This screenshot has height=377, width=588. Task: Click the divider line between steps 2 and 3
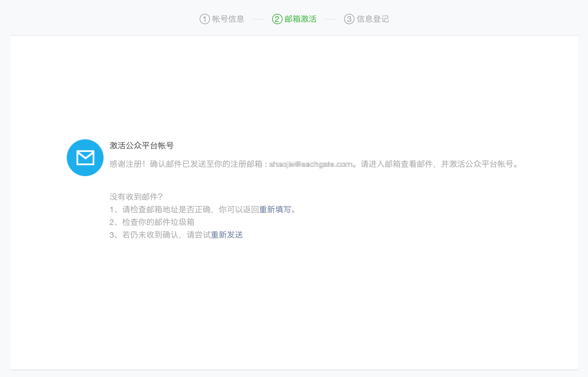(x=330, y=19)
